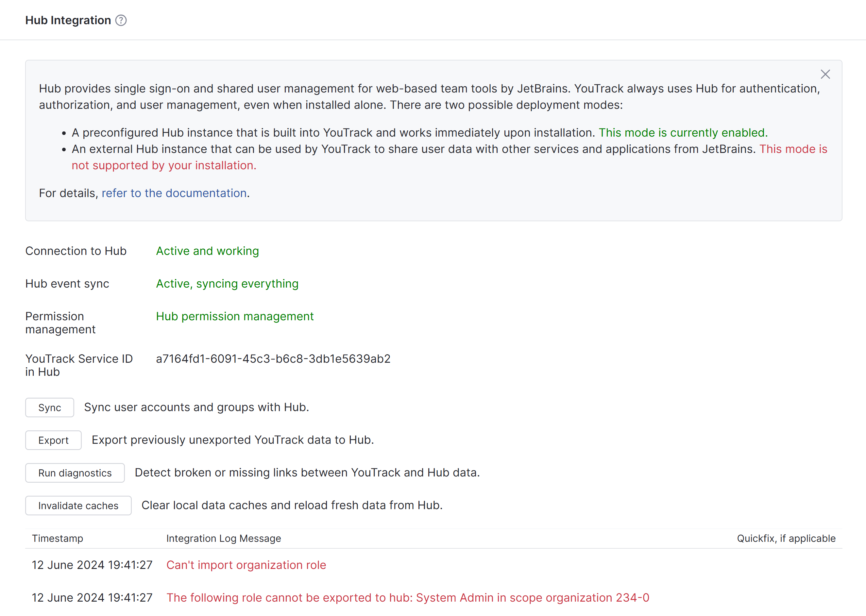Click Active, syncing everything status
Image resolution: width=866 pixels, height=616 pixels.
click(x=227, y=283)
